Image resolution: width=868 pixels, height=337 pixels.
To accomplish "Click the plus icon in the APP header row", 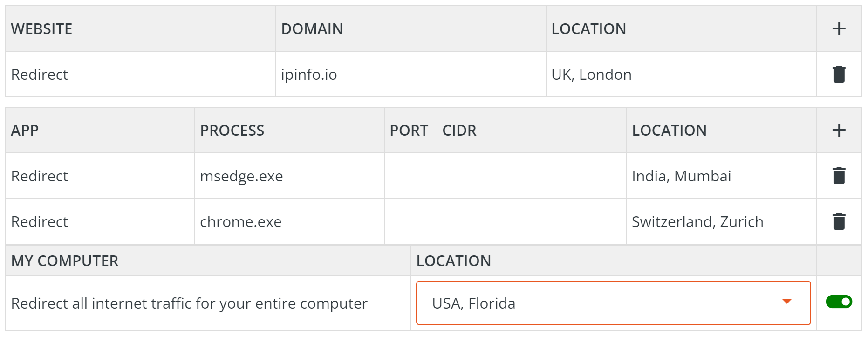I will click(x=839, y=130).
